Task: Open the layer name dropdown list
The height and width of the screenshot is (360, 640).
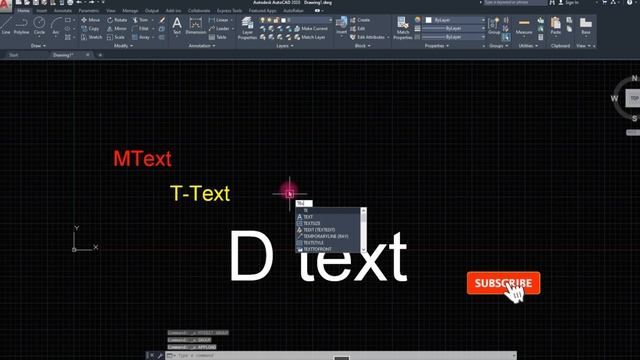Action: pyautogui.click(x=308, y=20)
